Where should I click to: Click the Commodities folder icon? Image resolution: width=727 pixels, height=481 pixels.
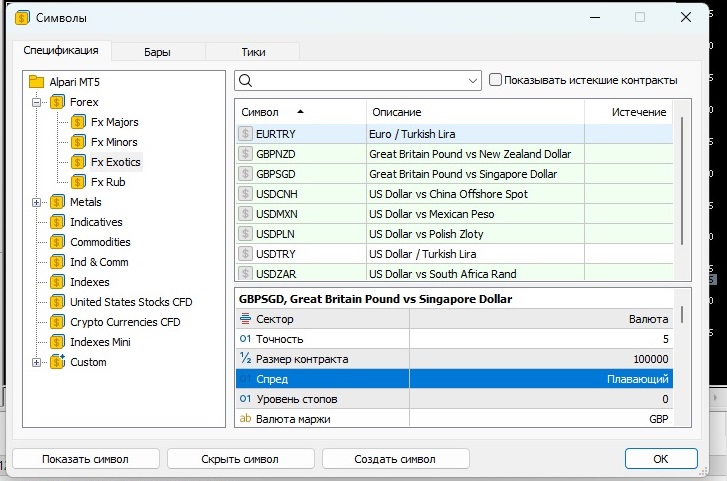tap(57, 242)
